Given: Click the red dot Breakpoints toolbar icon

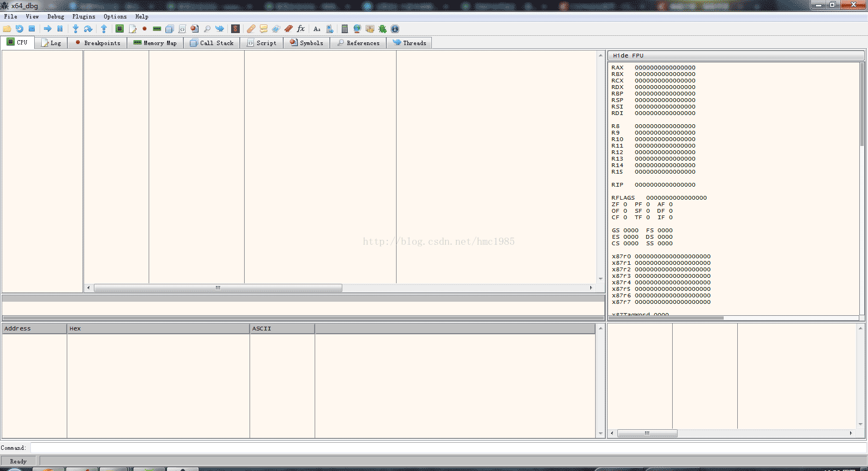Looking at the screenshot, I should (x=145, y=29).
